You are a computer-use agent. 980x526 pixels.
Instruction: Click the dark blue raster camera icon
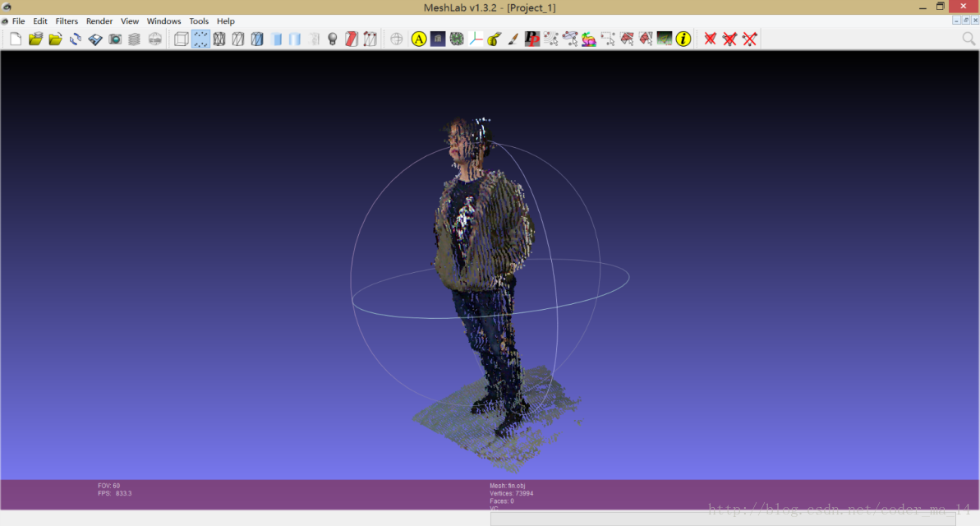[438, 39]
